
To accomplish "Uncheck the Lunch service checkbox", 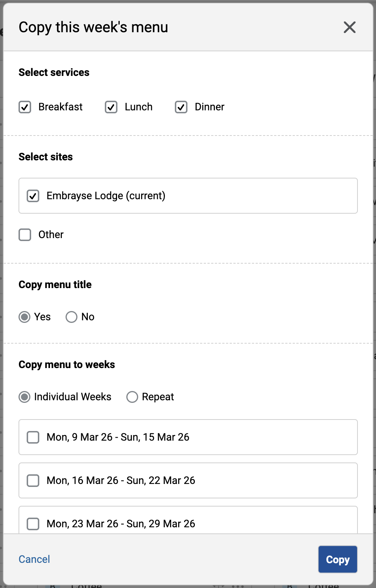I will 111,107.
